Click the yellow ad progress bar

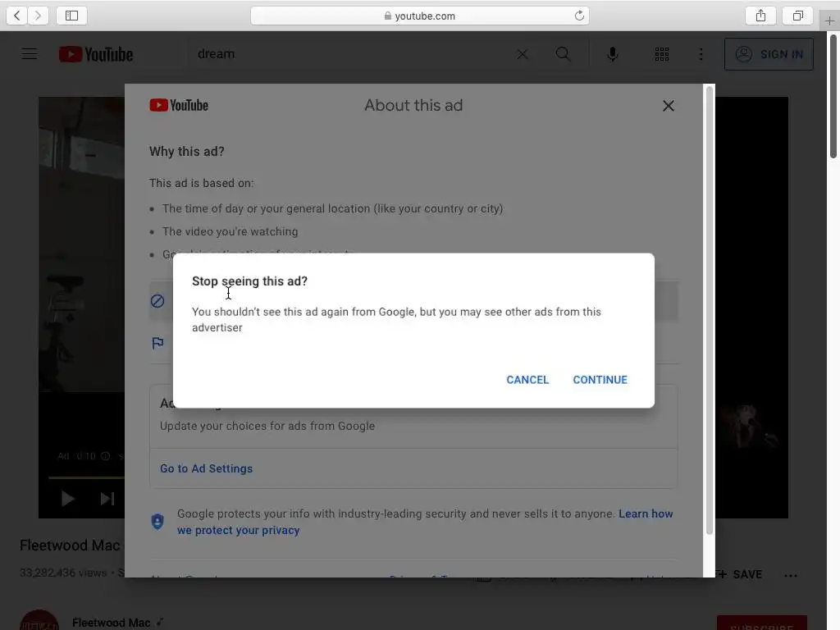(x=86, y=477)
